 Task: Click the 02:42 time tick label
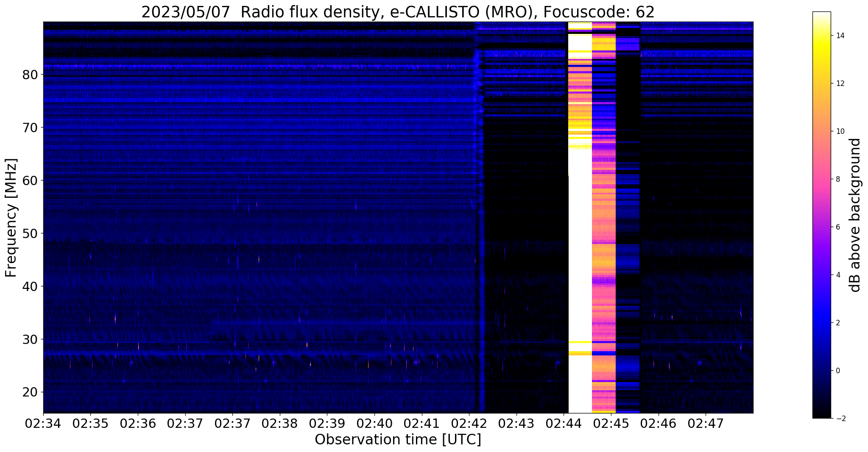click(469, 423)
